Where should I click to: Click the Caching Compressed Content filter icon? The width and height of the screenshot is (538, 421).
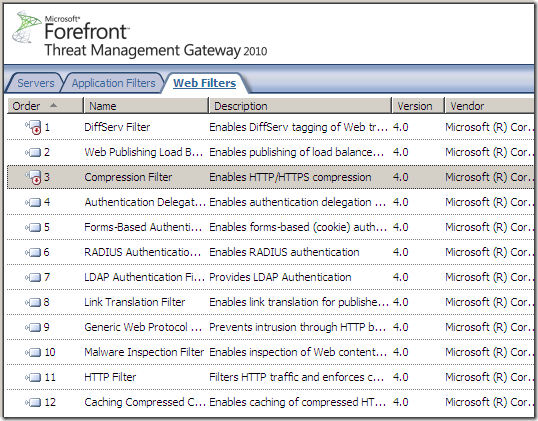(x=33, y=402)
